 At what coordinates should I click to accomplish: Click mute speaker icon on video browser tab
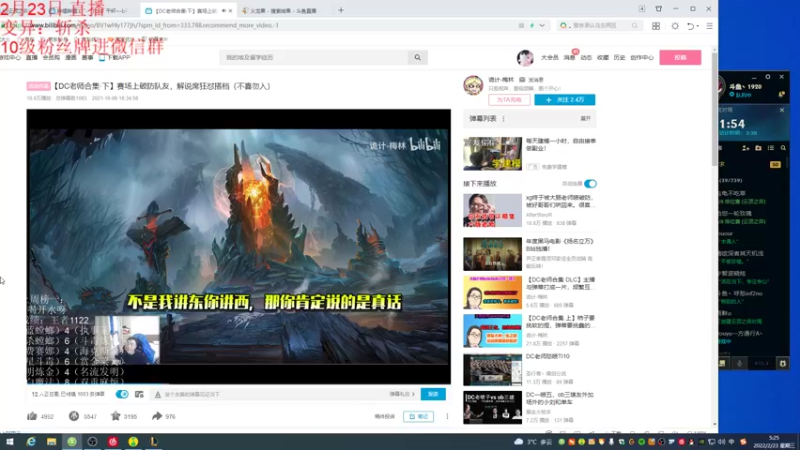[x=223, y=11]
